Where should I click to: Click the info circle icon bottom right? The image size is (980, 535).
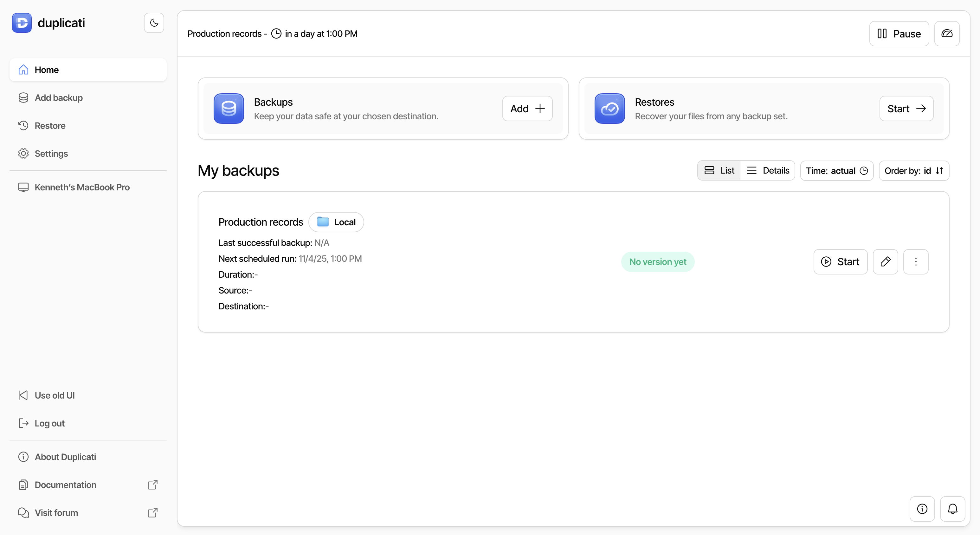click(922, 509)
